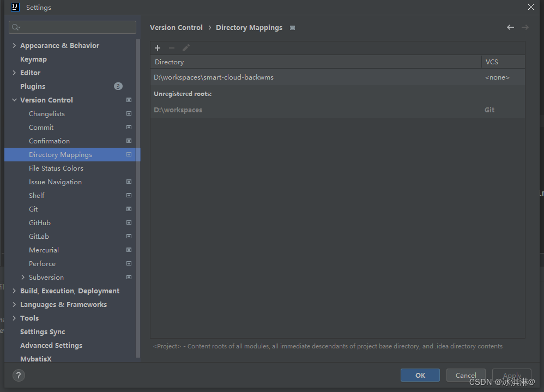544x392 pixels.
Task: Click the search magnifier icon
Action: coord(16,27)
